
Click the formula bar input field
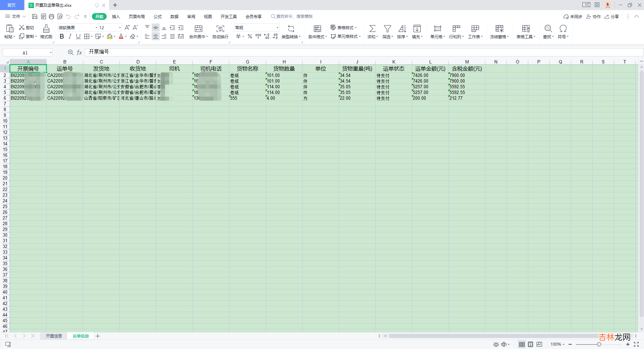(335, 52)
